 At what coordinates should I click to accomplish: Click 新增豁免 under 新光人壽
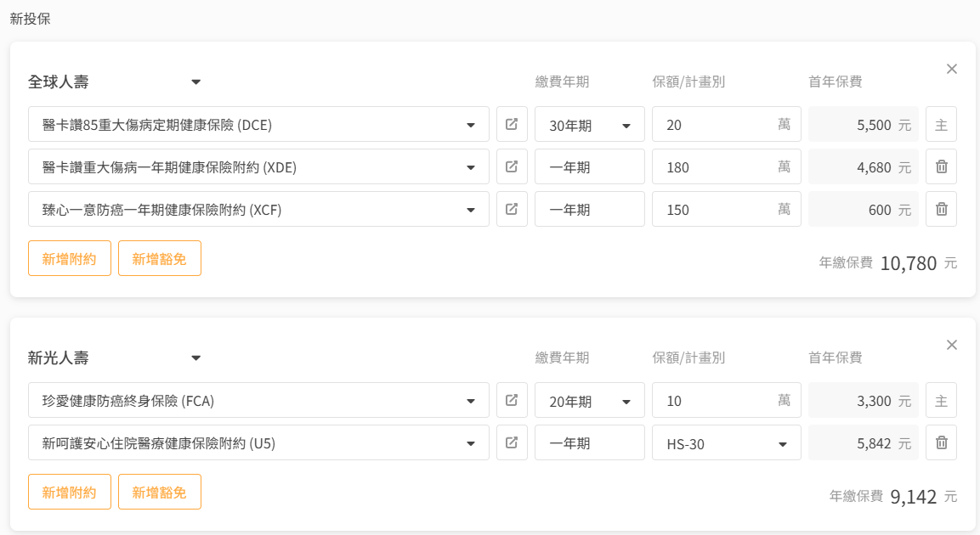160,492
